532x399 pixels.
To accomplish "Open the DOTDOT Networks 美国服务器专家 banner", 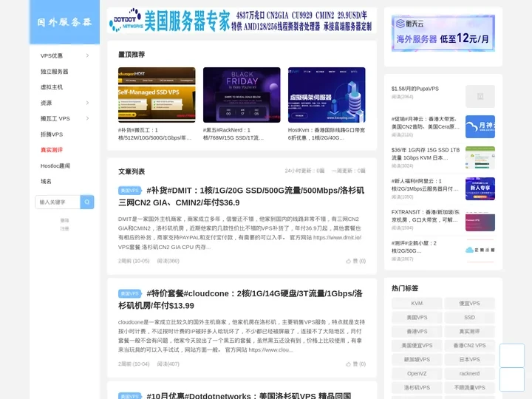I will [x=242, y=21].
